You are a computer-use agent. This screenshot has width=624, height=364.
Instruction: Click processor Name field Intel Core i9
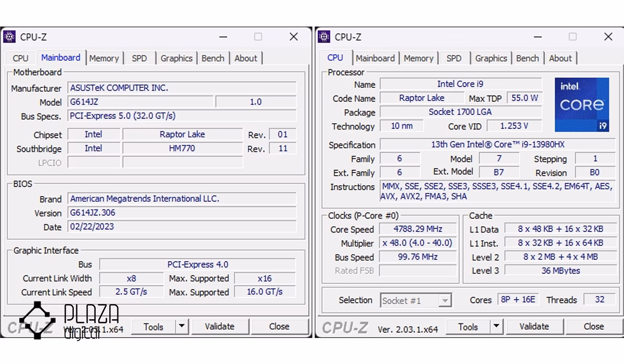pyautogui.click(x=461, y=84)
